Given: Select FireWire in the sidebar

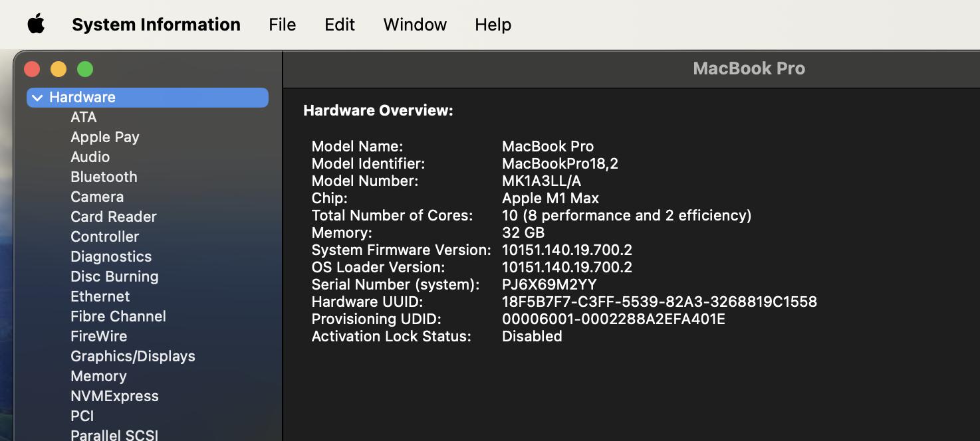Looking at the screenshot, I should (99, 336).
